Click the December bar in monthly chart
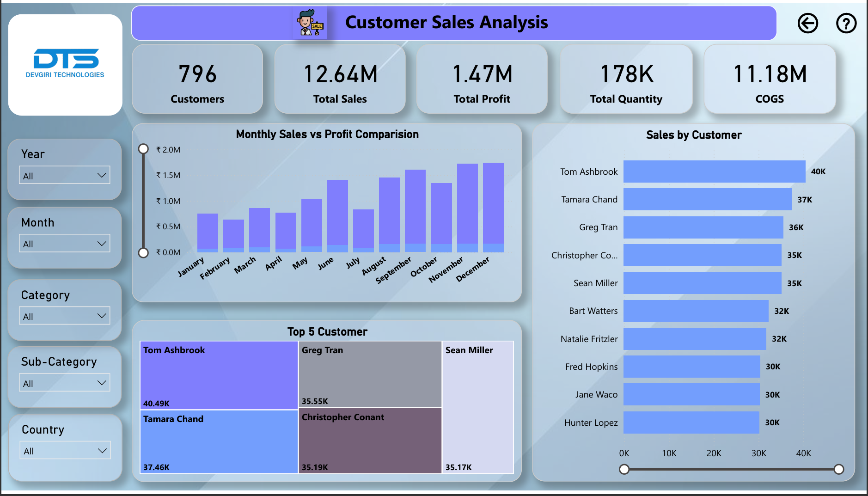Screen dimensions: 868x496 point(493,203)
